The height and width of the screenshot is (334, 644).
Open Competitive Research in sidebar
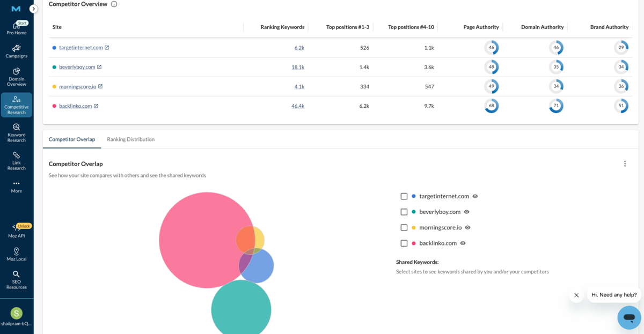click(x=17, y=105)
